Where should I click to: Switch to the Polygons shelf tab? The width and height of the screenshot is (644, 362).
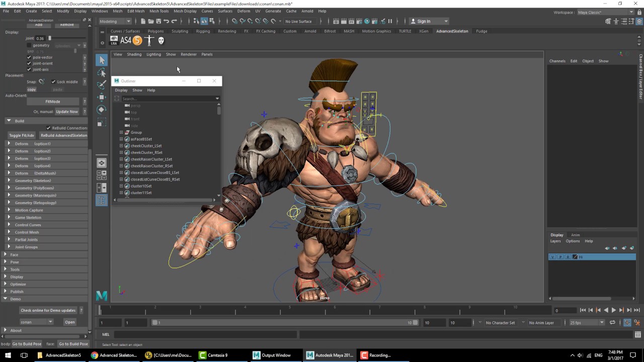[155, 31]
